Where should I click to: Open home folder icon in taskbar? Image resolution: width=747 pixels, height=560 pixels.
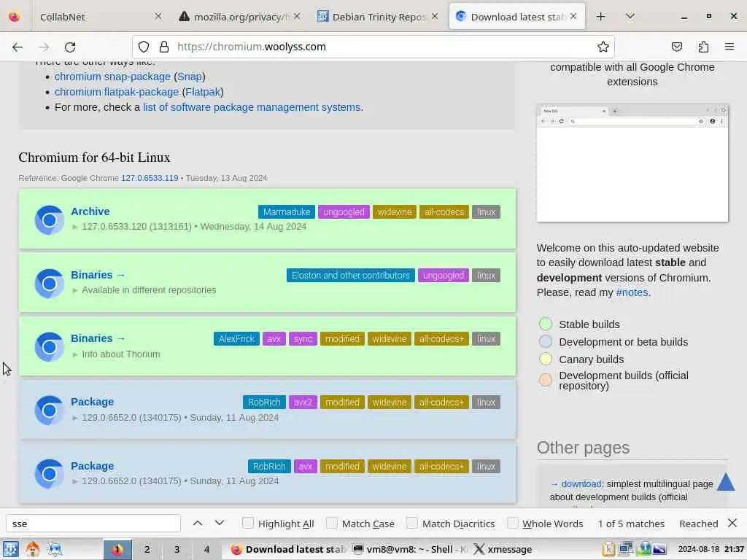[33, 549]
